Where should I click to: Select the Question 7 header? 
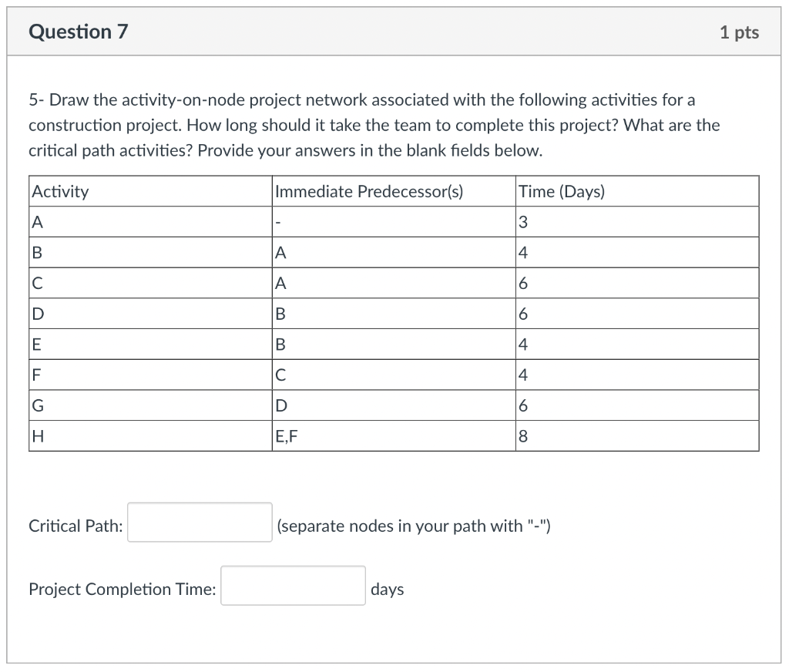(x=78, y=32)
